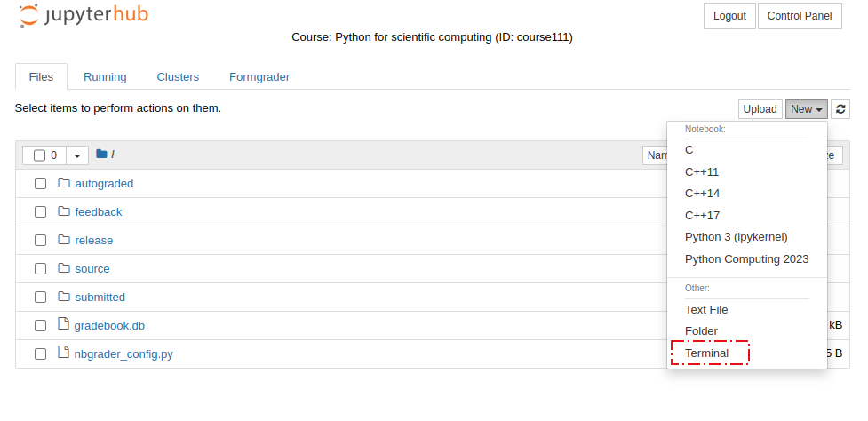Collapse the New dropdown menu
This screenshot has width=868, height=421.
click(x=807, y=109)
